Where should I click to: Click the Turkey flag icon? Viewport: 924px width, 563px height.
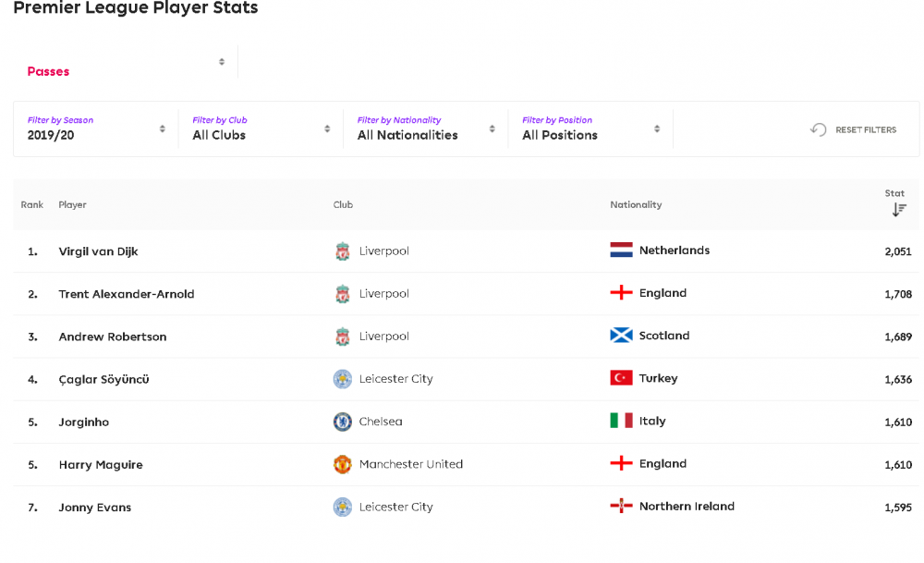pyautogui.click(x=621, y=378)
